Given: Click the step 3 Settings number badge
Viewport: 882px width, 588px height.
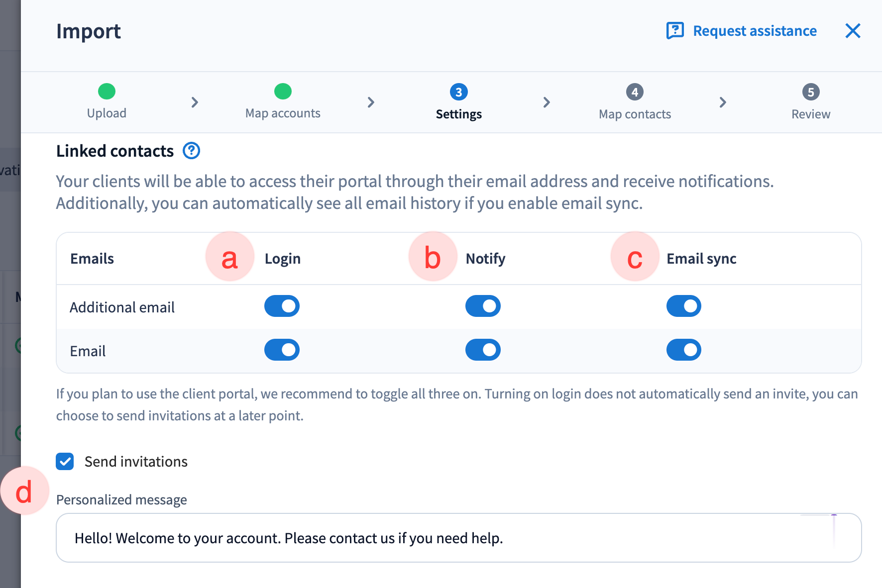Looking at the screenshot, I should click(x=458, y=92).
